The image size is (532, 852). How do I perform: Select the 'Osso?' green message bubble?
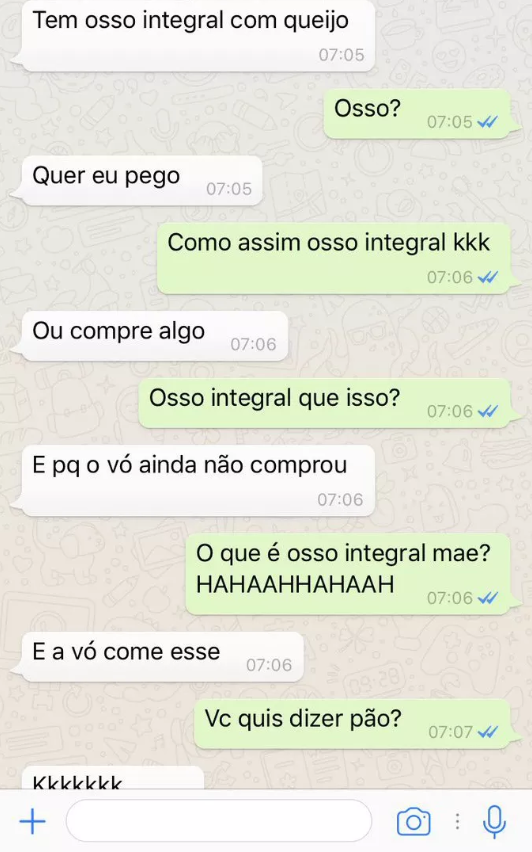coord(420,114)
